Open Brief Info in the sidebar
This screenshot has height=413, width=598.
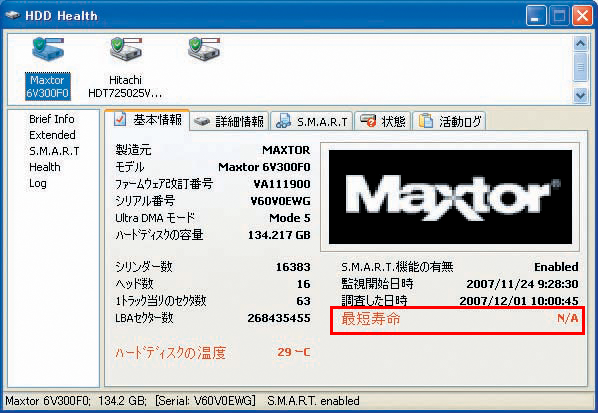click(52, 119)
